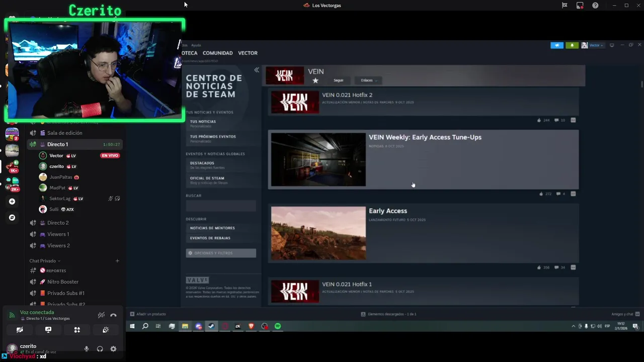Click Steam Big Picture monitor icon

612,45
